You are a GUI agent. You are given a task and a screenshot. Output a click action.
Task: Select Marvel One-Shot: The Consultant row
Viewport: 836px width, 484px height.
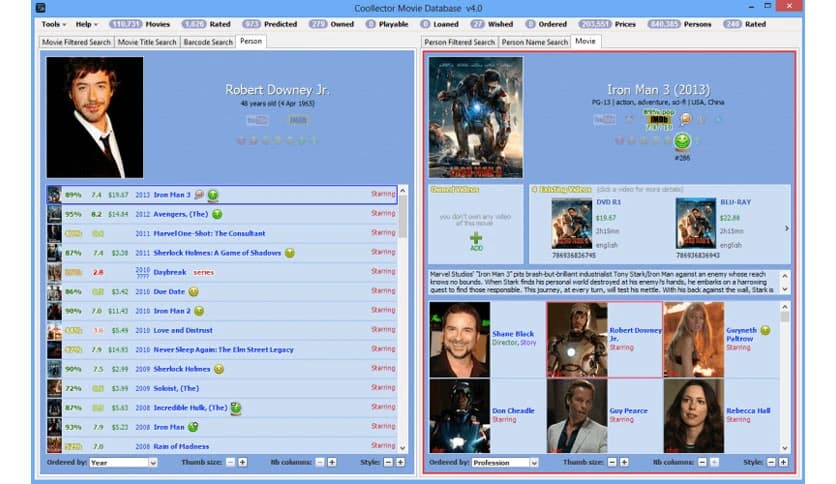222,233
